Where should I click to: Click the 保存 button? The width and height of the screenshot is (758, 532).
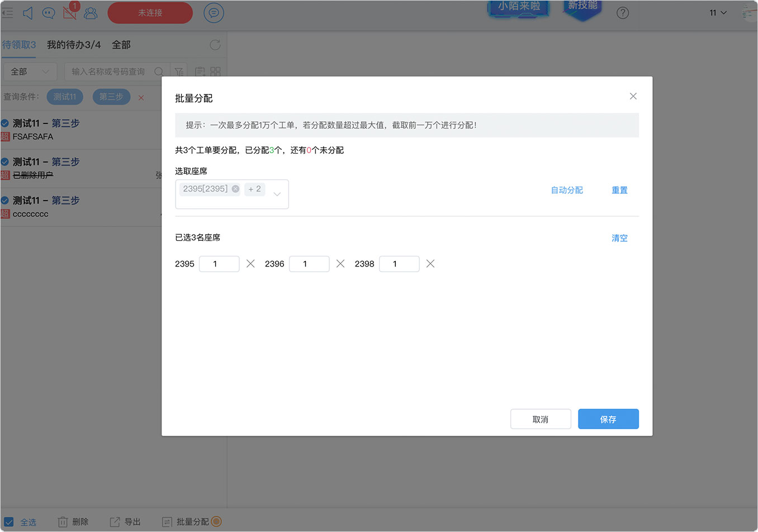608,419
